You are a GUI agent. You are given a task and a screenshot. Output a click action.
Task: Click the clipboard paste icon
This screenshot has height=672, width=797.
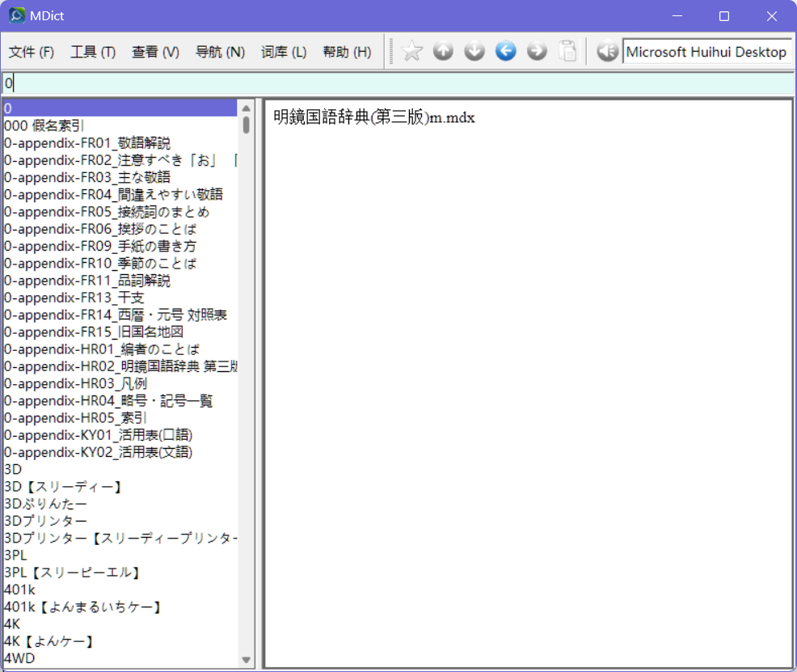pyautogui.click(x=567, y=51)
